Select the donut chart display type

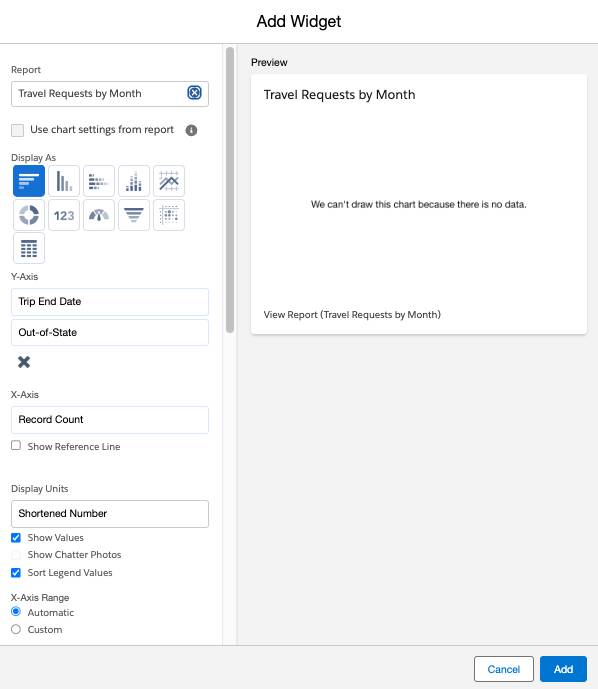(29, 215)
